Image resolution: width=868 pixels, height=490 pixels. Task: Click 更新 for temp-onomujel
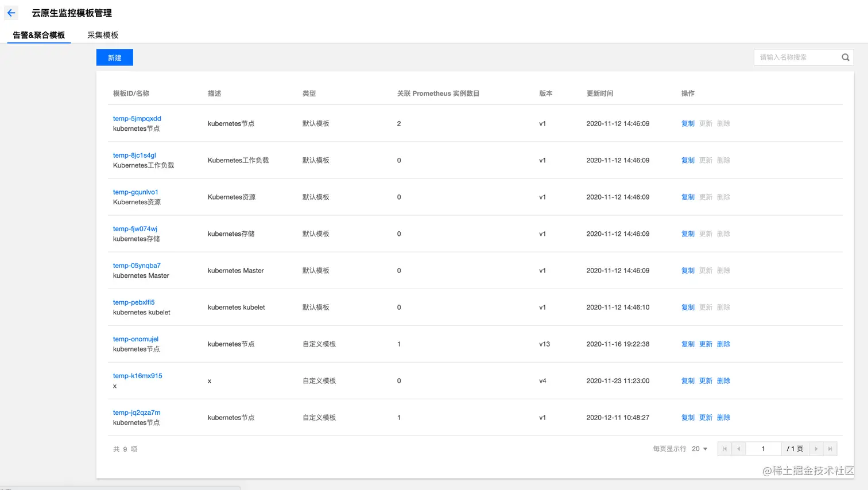(706, 344)
